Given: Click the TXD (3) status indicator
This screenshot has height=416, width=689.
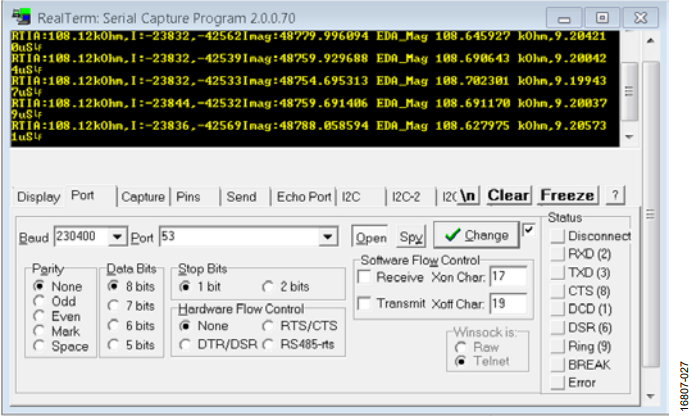Looking at the screenshot, I should (558, 272).
